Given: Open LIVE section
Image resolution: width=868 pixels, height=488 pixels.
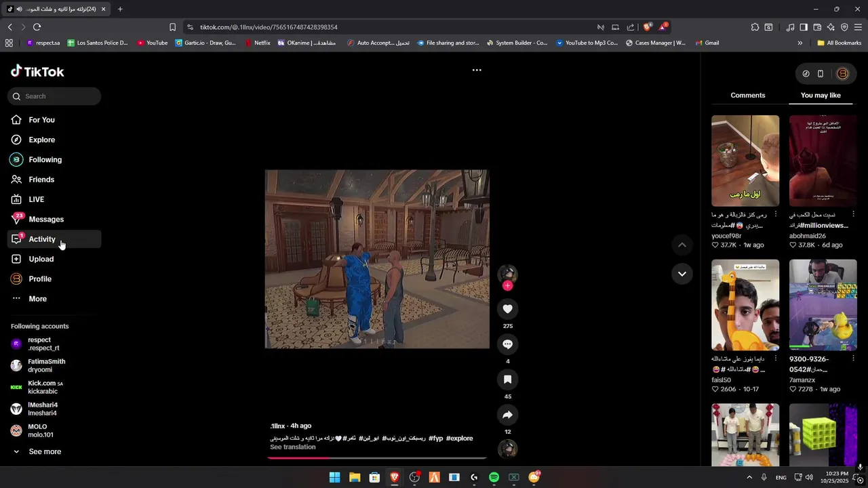Looking at the screenshot, I should click(54, 199).
